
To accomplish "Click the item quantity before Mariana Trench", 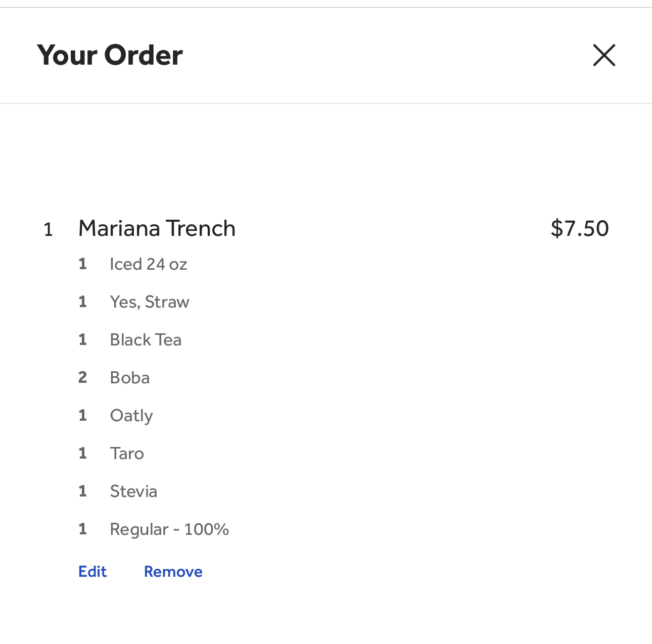I will pyautogui.click(x=48, y=230).
